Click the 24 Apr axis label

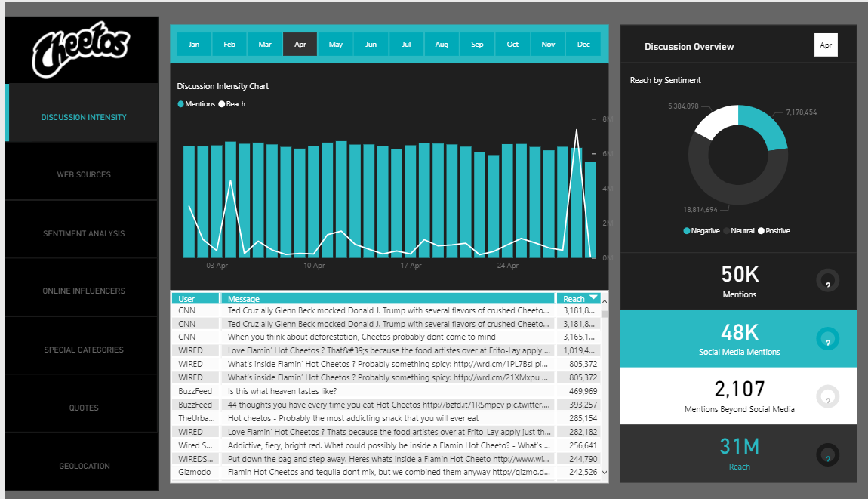click(x=508, y=266)
